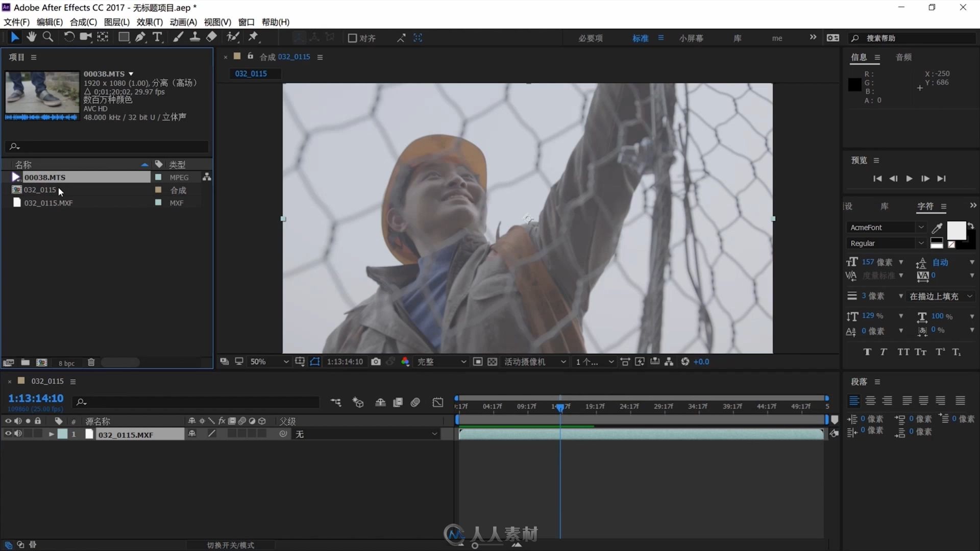Open the parent 无 dropdown of layer
This screenshot has width=980, height=551.
coord(366,434)
